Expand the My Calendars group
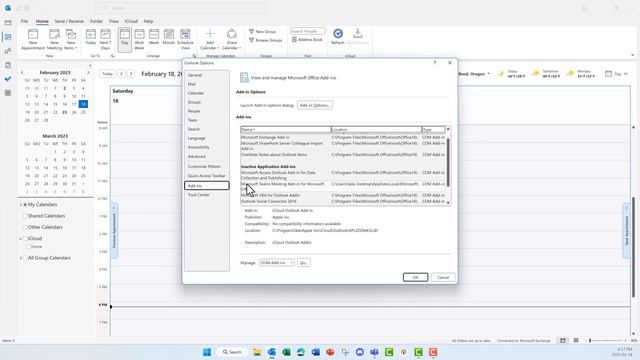640x360 pixels. tap(21, 204)
